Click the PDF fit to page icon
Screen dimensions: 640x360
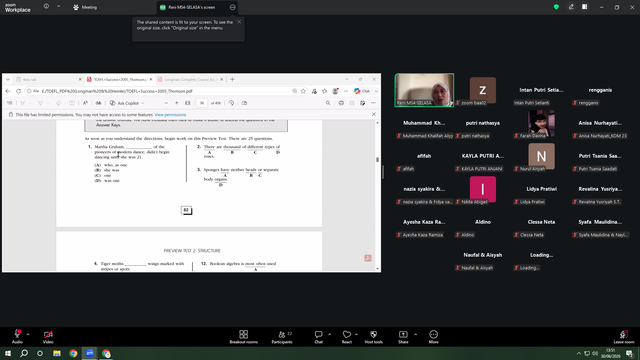click(x=188, y=103)
